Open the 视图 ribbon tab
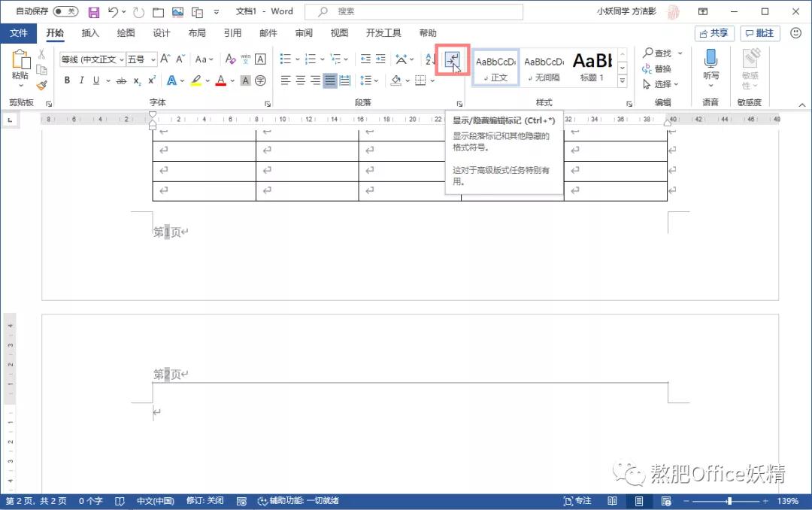 click(x=339, y=32)
